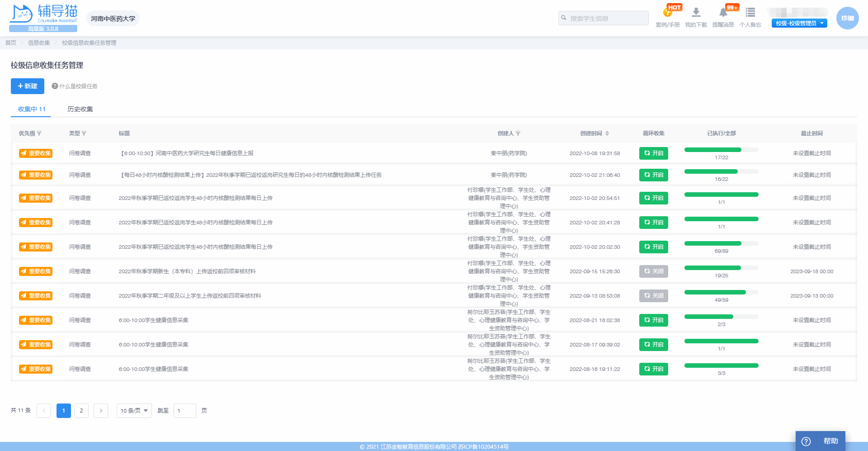Click the 创建时间 sort arrows
The image size is (868, 451).
[607, 133]
